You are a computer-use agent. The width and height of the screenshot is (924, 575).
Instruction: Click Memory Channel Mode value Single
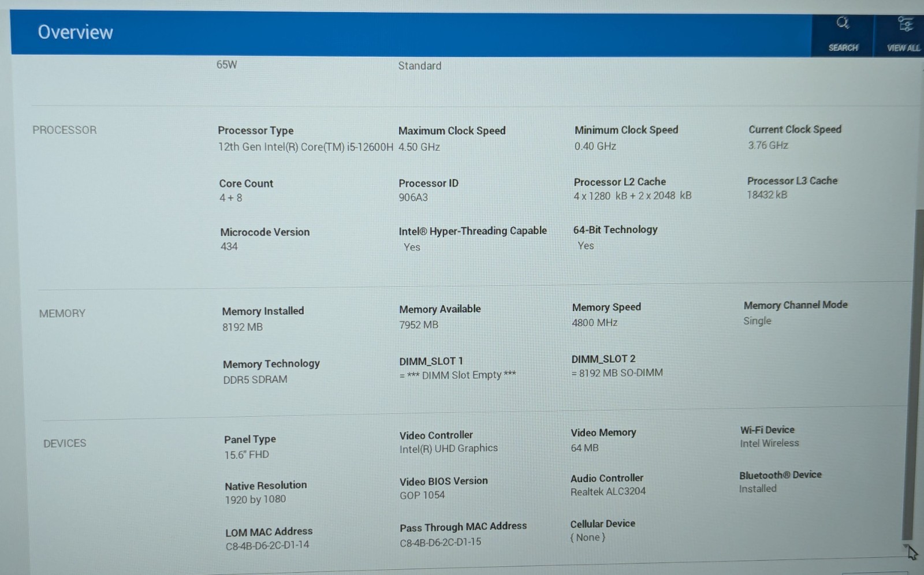tap(757, 321)
